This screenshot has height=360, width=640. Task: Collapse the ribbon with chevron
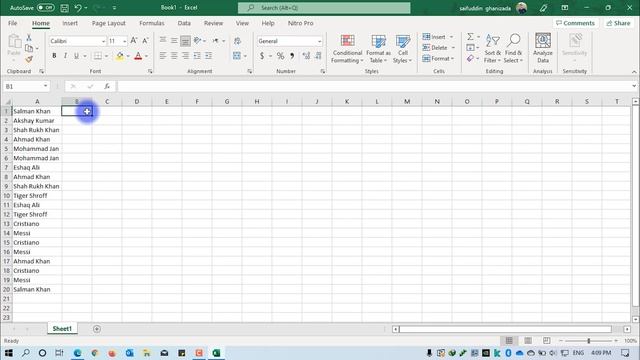[634, 72]
